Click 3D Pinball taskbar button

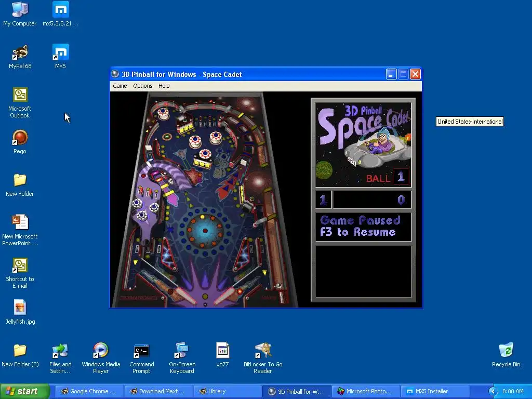[297, 391]
